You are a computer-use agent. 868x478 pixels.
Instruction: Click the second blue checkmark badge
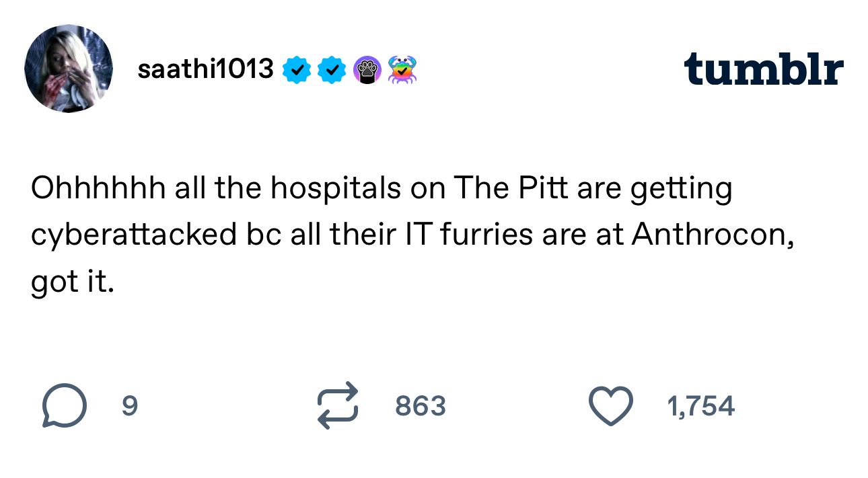coord(332,69)
